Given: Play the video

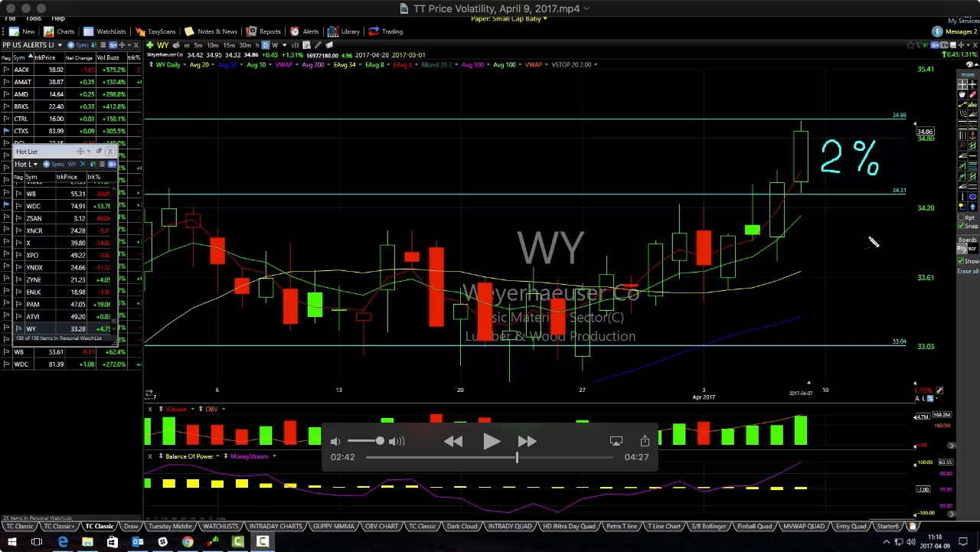Looking at the screenshot, I should point(491,441).
